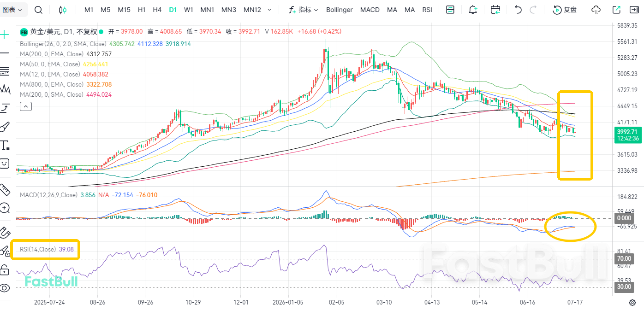Add the MACD quick indicator

coord(370,10)
